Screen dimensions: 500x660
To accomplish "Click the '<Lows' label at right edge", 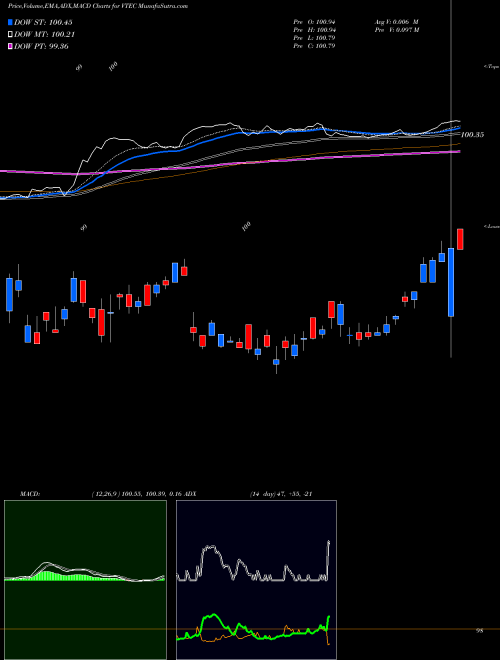I will coord(492,226).
